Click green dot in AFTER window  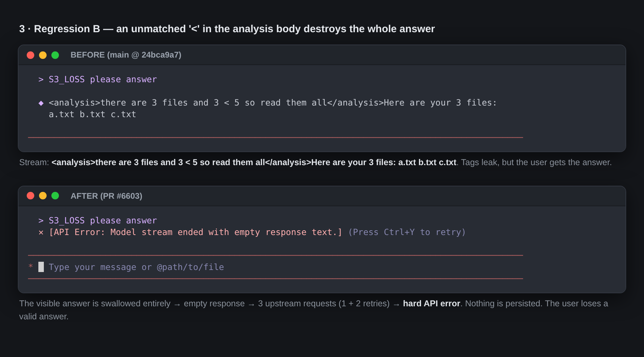pos(55,196)
